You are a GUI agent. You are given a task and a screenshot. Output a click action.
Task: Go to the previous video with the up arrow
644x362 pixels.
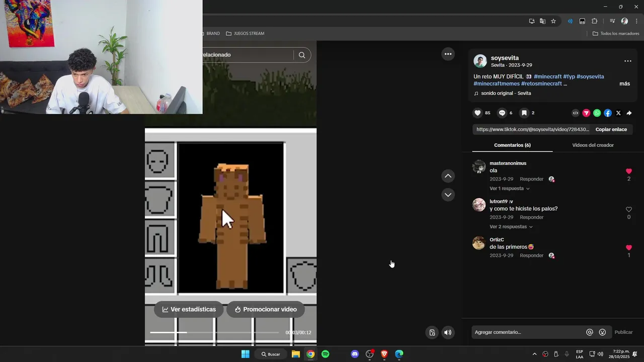tap(448, 176)
